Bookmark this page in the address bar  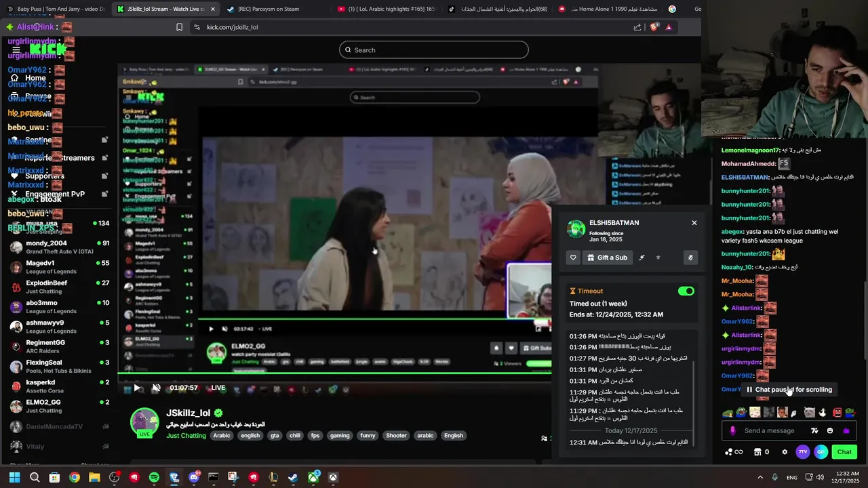point(179,27)
